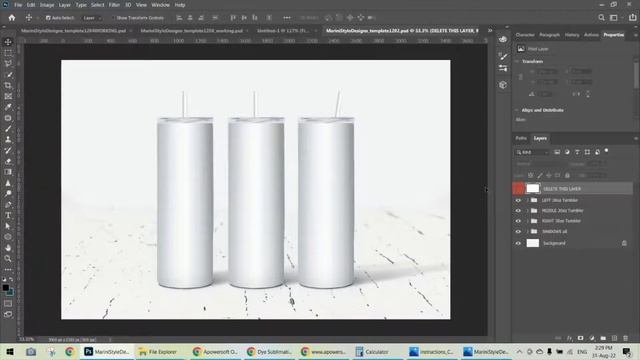Select the Clone Stamp tool

(8, 140)
